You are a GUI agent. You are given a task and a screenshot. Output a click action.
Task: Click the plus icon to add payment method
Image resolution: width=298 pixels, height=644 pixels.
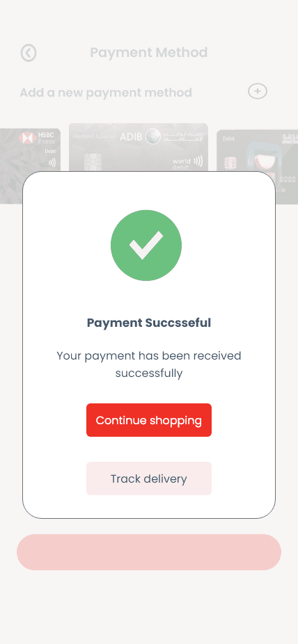[258, 91]
